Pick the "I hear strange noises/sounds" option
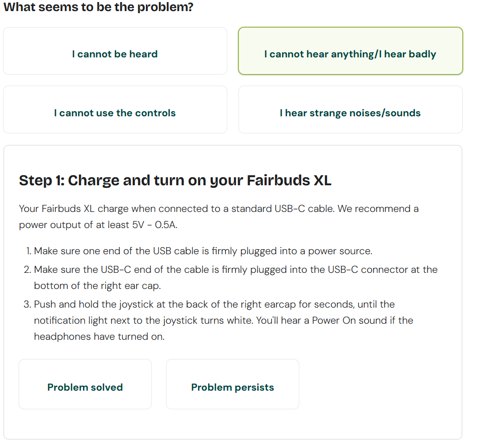This screenshot has width=504, height=441. pos(350,113)
